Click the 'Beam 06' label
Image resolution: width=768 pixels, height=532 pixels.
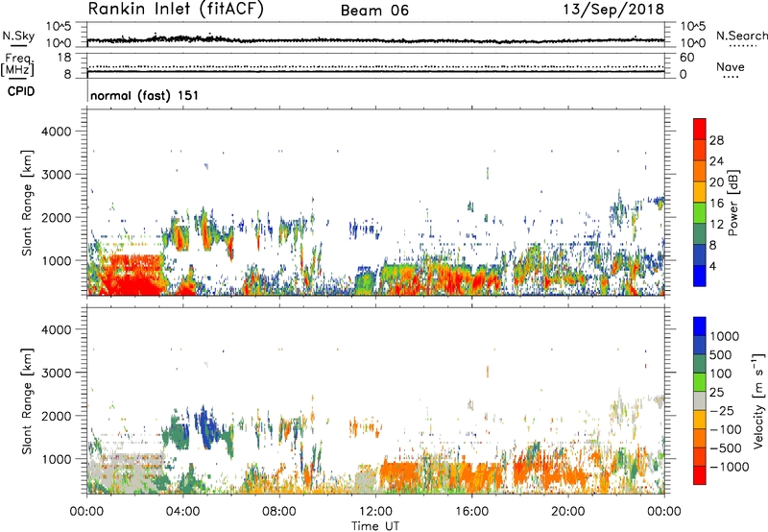tap(374, 11)
